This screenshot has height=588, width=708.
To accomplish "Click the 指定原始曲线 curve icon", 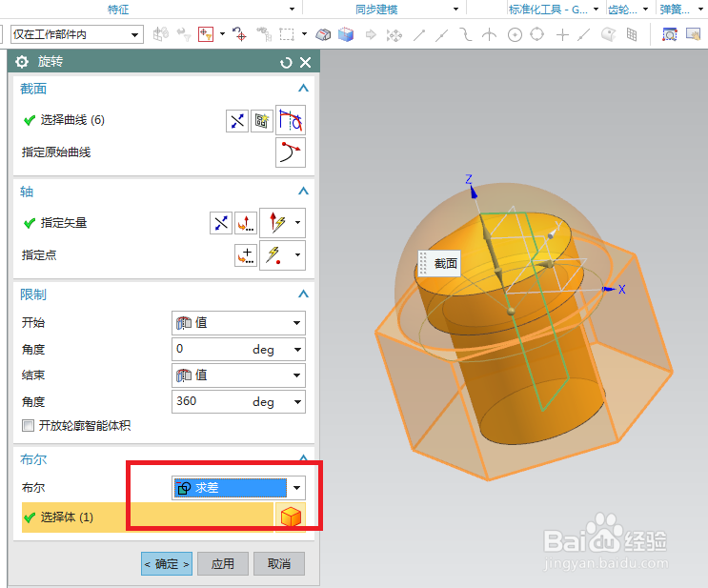I will tap(291, 152).
